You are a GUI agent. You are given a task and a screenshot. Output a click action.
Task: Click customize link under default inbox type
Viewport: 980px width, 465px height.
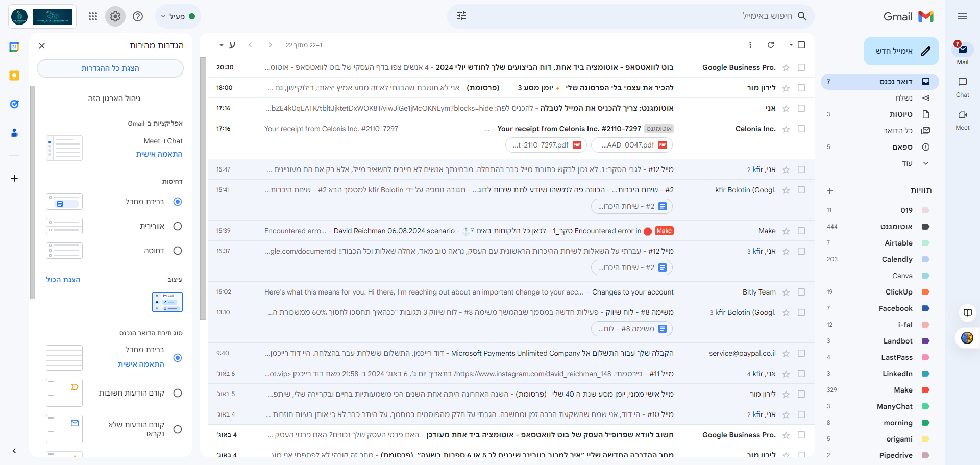pyautogui.click(x=141, y=364)
